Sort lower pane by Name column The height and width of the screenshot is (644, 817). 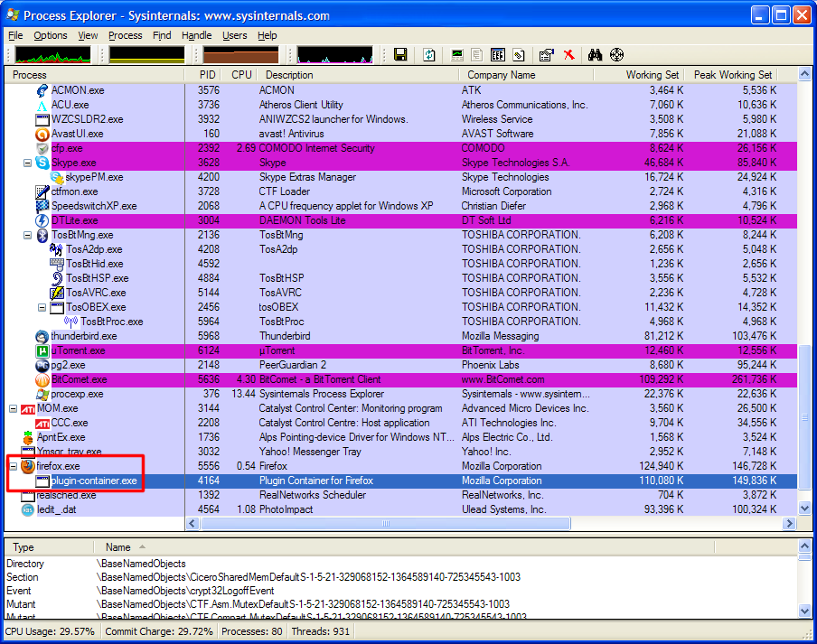pyautogui.click(x=404, y=547)
